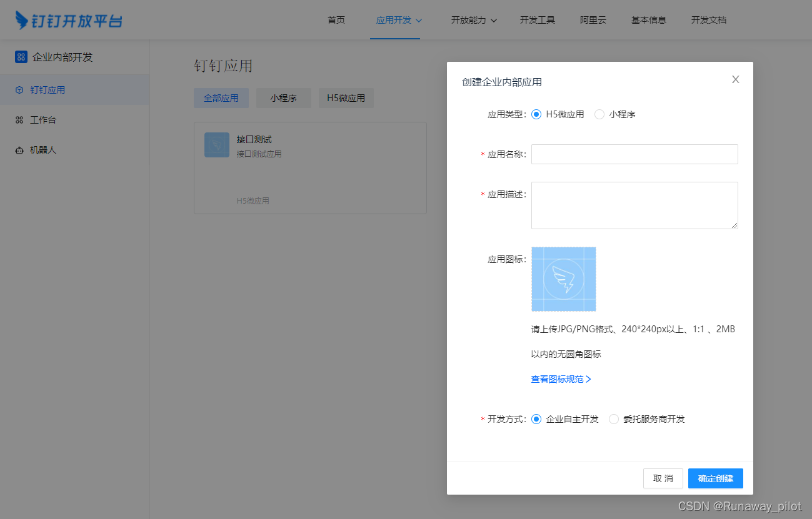This screenshot has width=812, height=519.
Task: Focus the 应用名称 input field
Action: (x=634, y=154)
